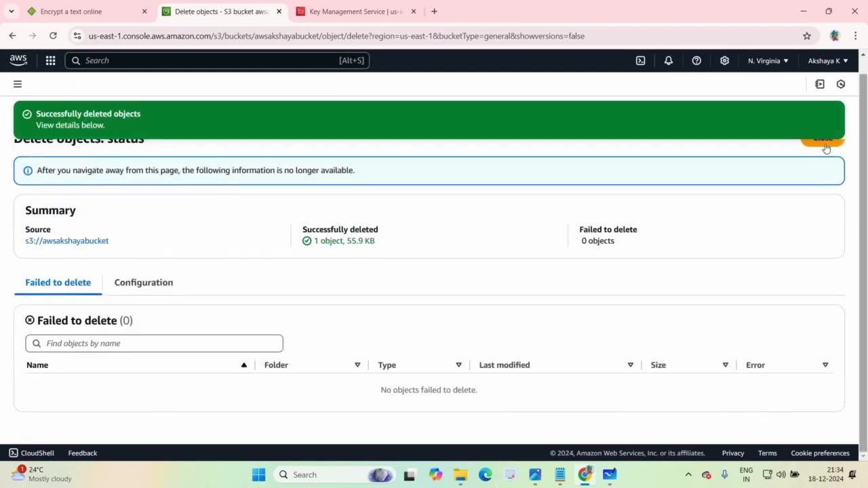Focus the Find objects by name field
868x488 pixels.
coord(154,343)
